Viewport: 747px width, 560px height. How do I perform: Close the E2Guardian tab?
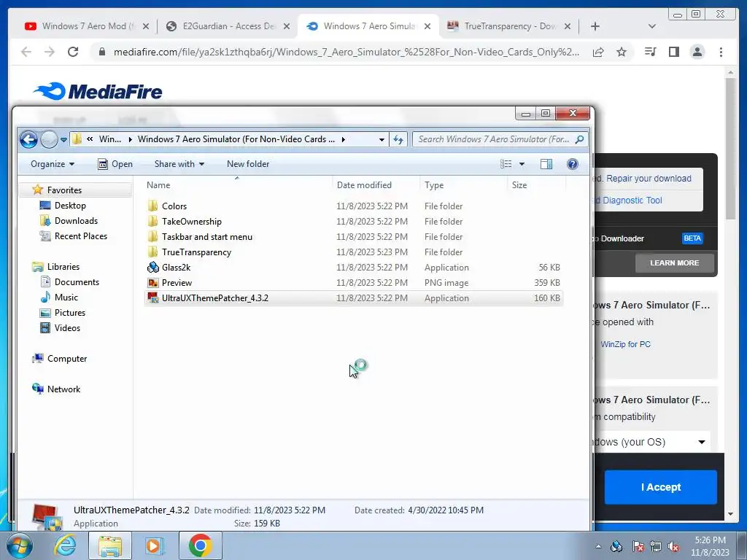click(286, 26)
